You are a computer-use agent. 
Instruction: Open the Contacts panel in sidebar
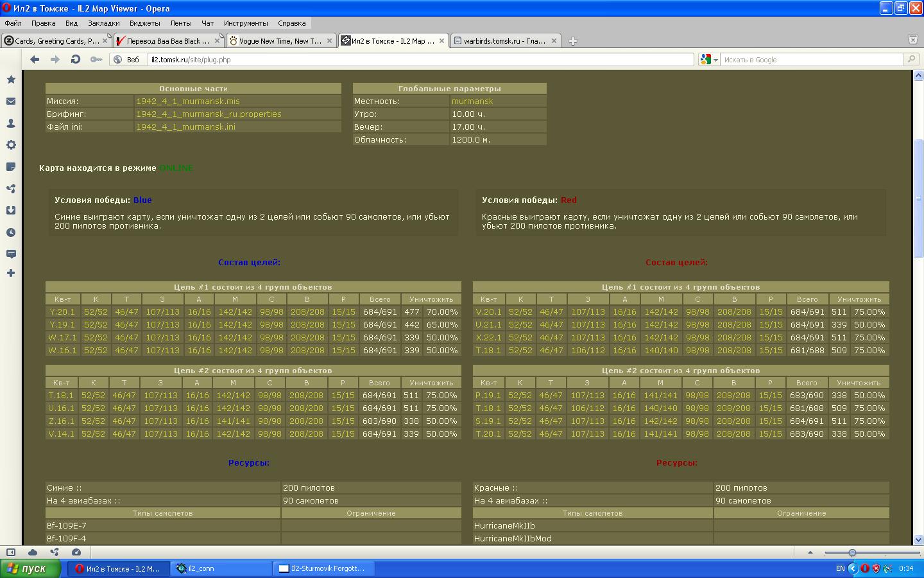pyautogui.click(x=11, y=123)
